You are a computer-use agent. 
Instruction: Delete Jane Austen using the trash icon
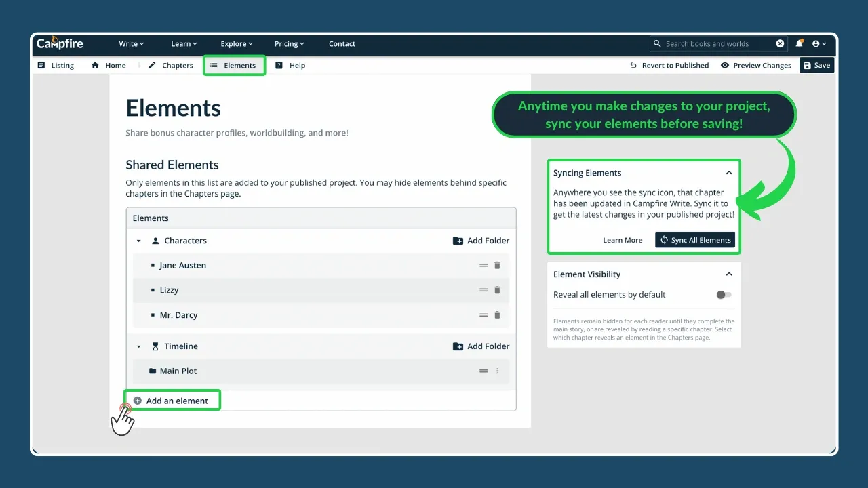pos(497,265)
